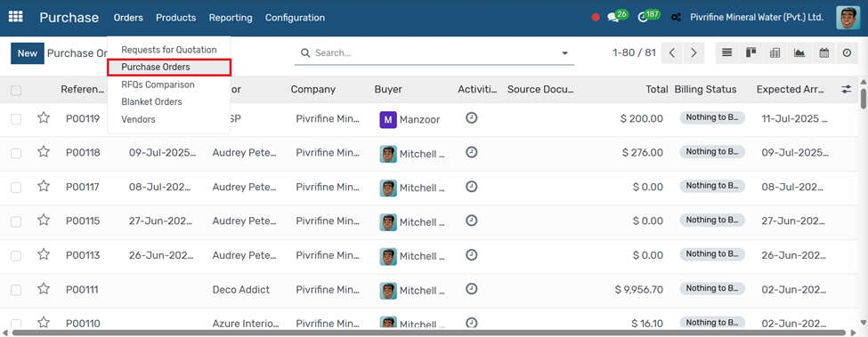Image resolution: width=868 pixels, height=337 pixels.
Task: Open the graph view icon
Action: click(x=799, y=53)
